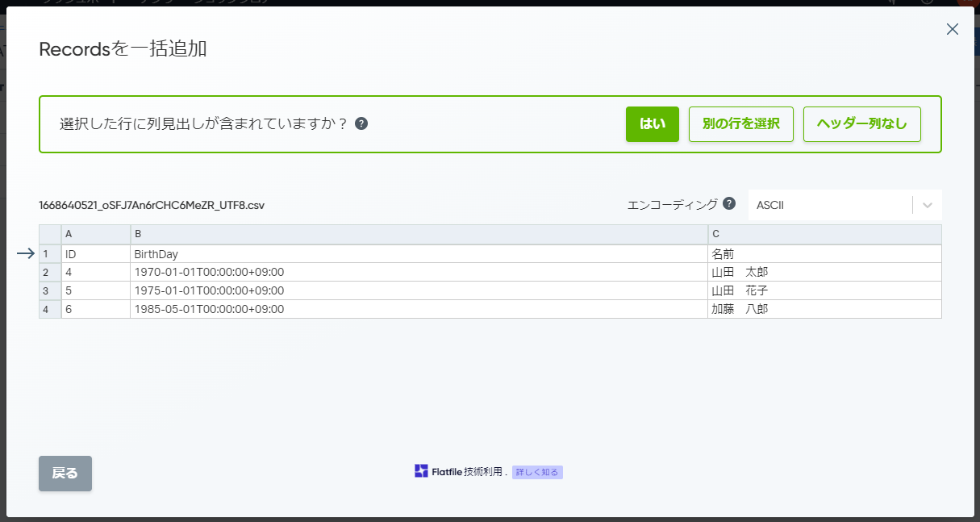Click the help icon next to エンコーディング

coord(729,203)
